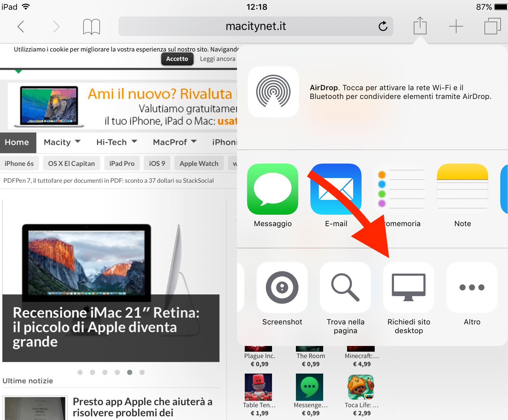Tap the Safari forward arrow
Image resolution: width=508 pixels, height=420 pixels.
[56, 26]
